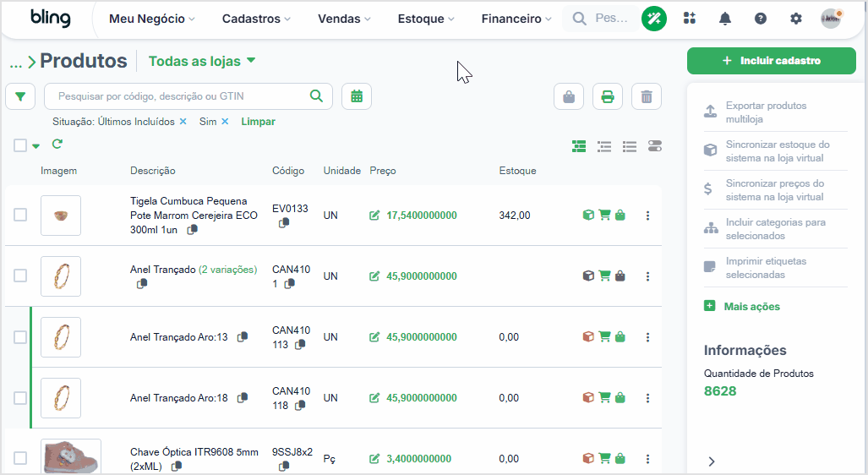Open Chave Óptica product thumbnail

click(71, 456)
